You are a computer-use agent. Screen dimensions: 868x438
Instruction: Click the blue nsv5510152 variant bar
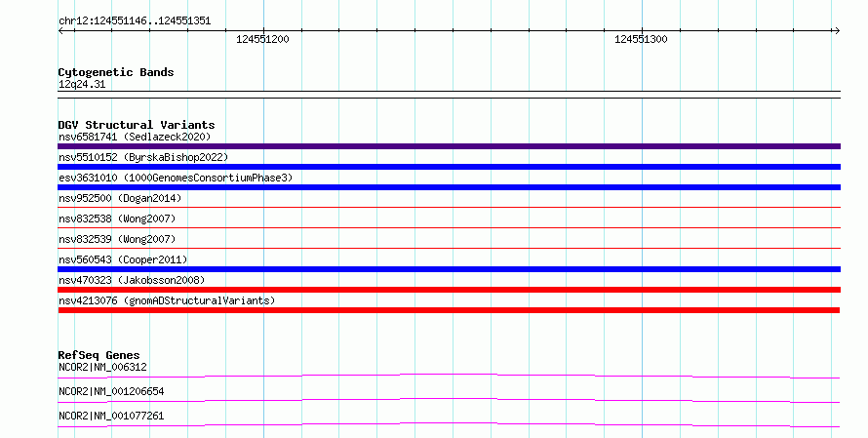click(449, 167)
